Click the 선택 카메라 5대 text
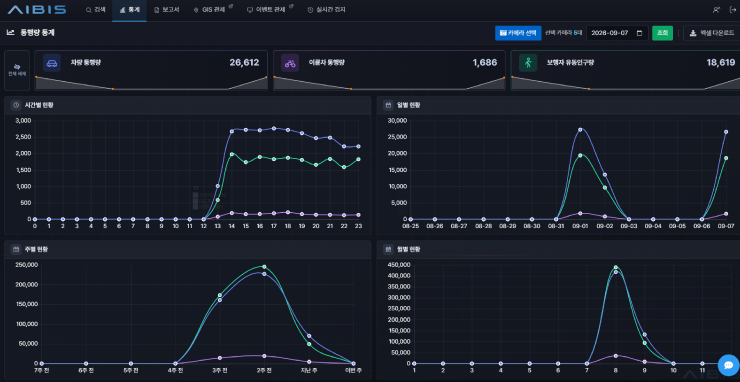Image resolution: width=740 pixels, height=382 pixels. point(564,33)
